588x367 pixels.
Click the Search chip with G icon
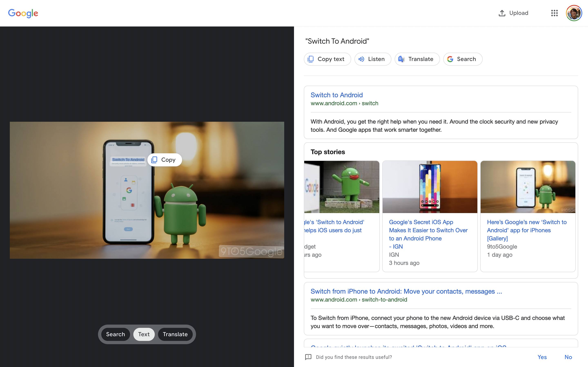pyautogui.click(x=463, y=59)
